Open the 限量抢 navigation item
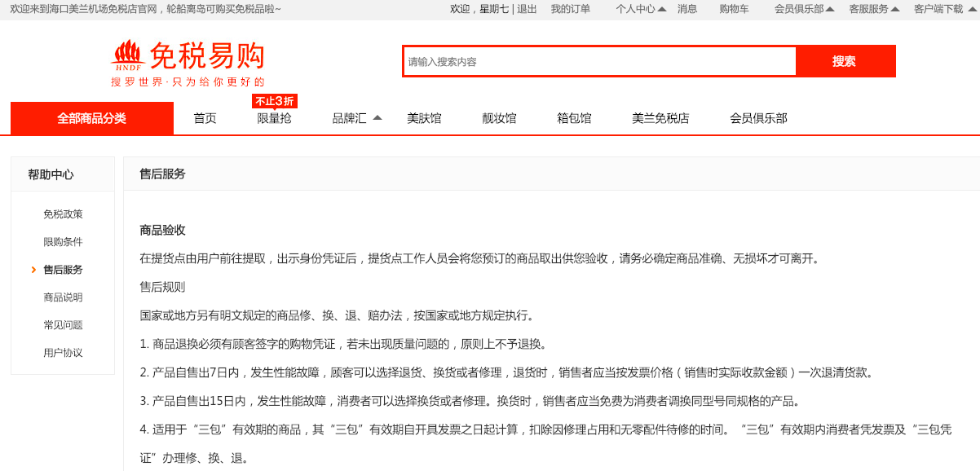 tap(274, 118)
